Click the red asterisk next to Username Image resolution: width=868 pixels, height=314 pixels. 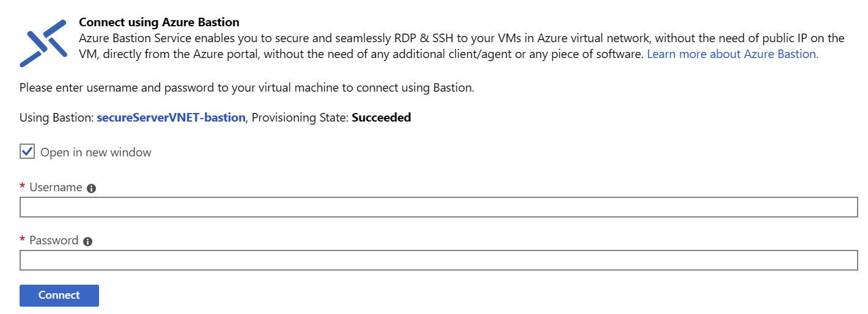[x=23, y=186]
